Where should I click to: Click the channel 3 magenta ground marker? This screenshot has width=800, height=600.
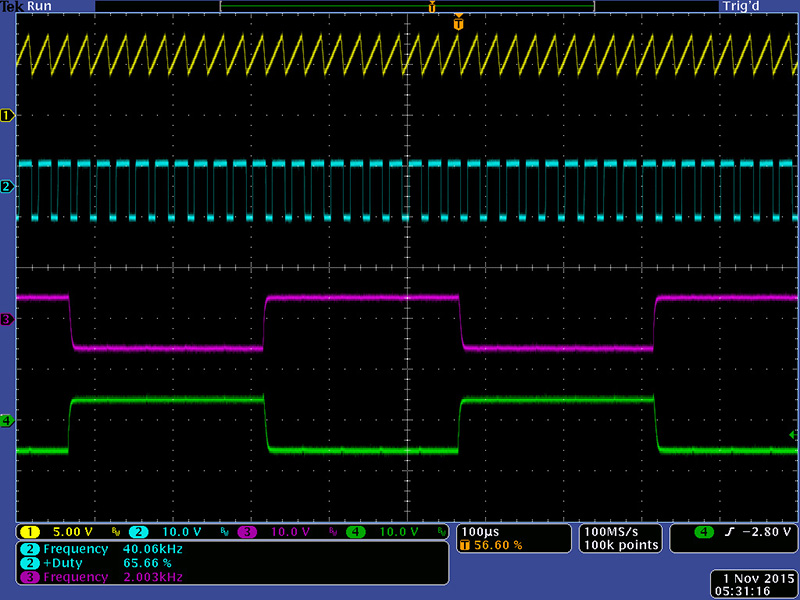(x=8, y=319)
